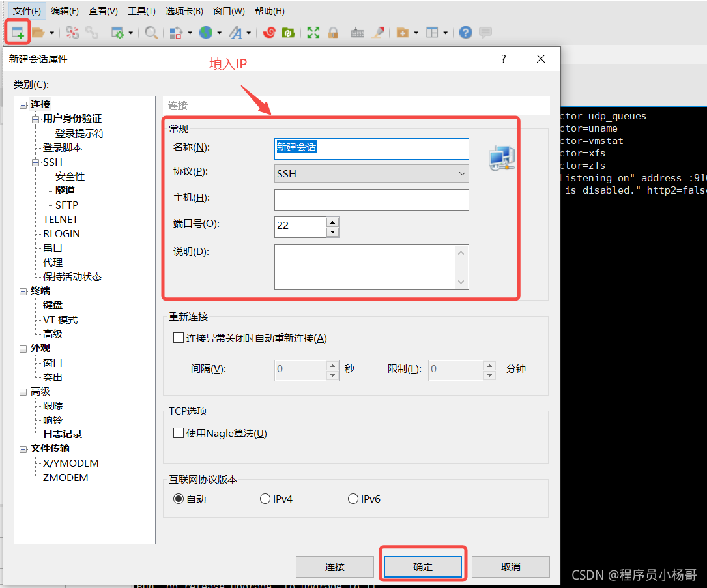
Task: Select the IPv6 radio button
Action: (353, 499)
